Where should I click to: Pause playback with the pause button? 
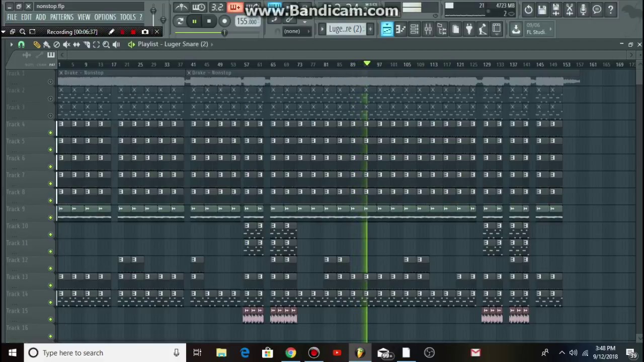(194, 21)
